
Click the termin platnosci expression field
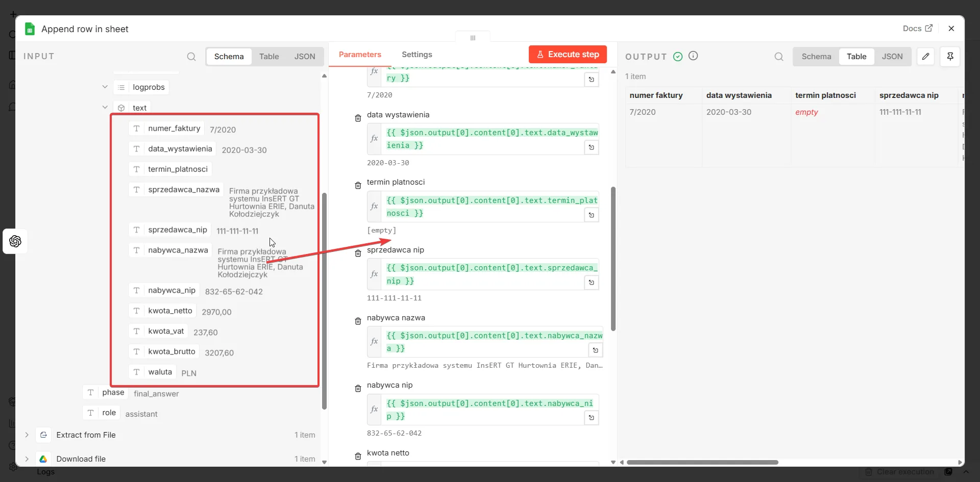coord(483,207)
